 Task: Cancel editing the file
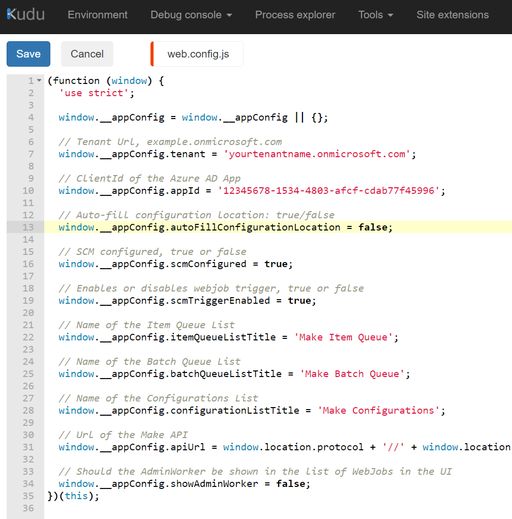point(87,54)
